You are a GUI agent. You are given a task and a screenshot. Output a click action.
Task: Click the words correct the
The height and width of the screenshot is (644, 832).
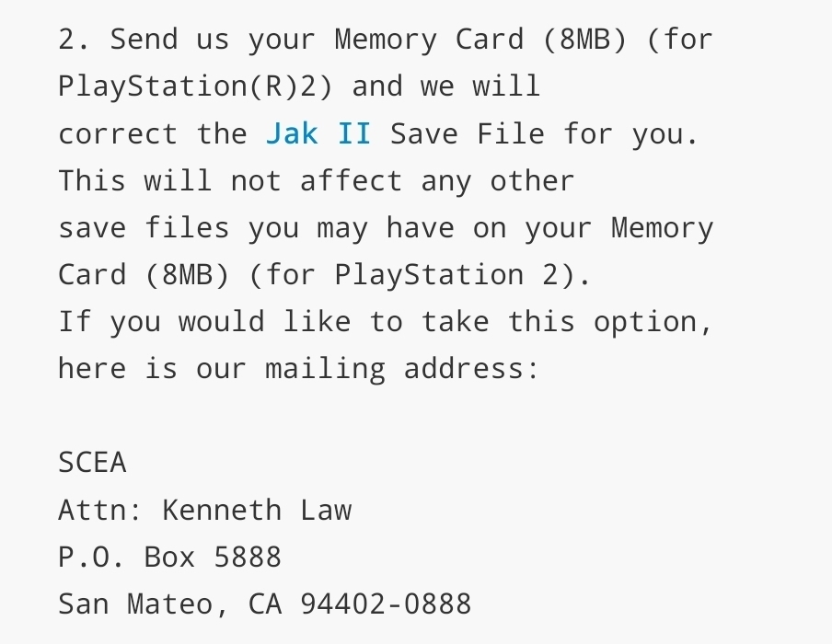pos(152,134)
